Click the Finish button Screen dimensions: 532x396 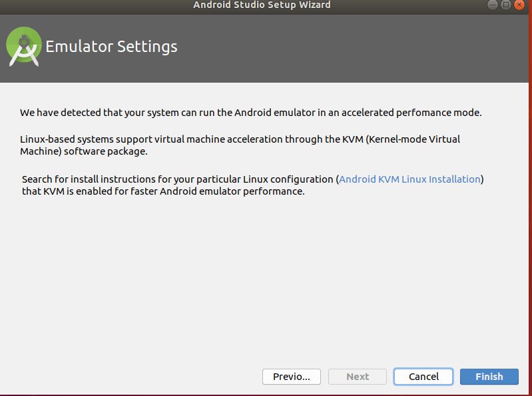pyautogui.click(x=489, y=377)
